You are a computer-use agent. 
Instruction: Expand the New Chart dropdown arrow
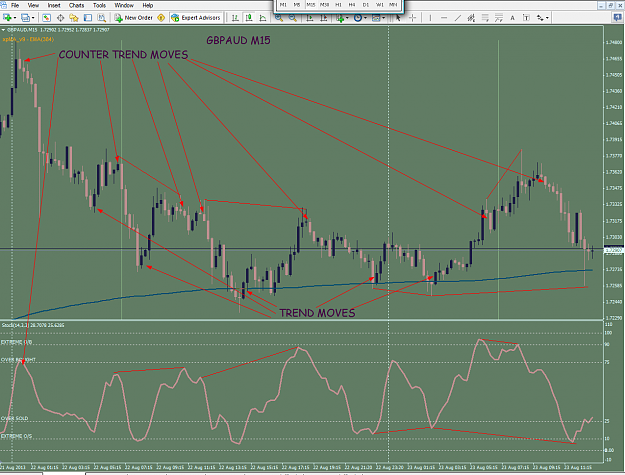click(15, 18)
